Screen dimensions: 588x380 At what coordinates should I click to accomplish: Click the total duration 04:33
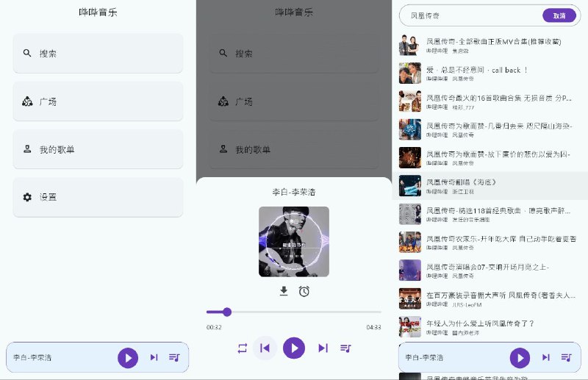tap(373, 327)
